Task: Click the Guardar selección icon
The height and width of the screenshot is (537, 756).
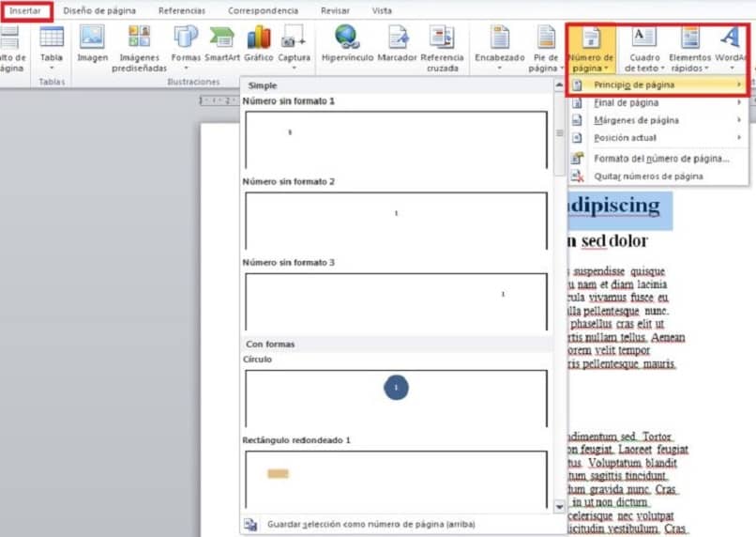Action: [x=250, y=525]
